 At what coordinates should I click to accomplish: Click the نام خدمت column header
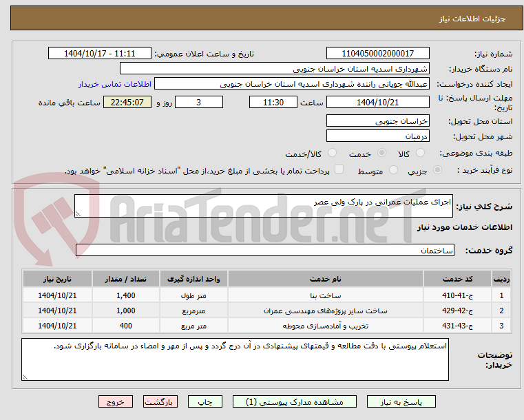[326, 279]
